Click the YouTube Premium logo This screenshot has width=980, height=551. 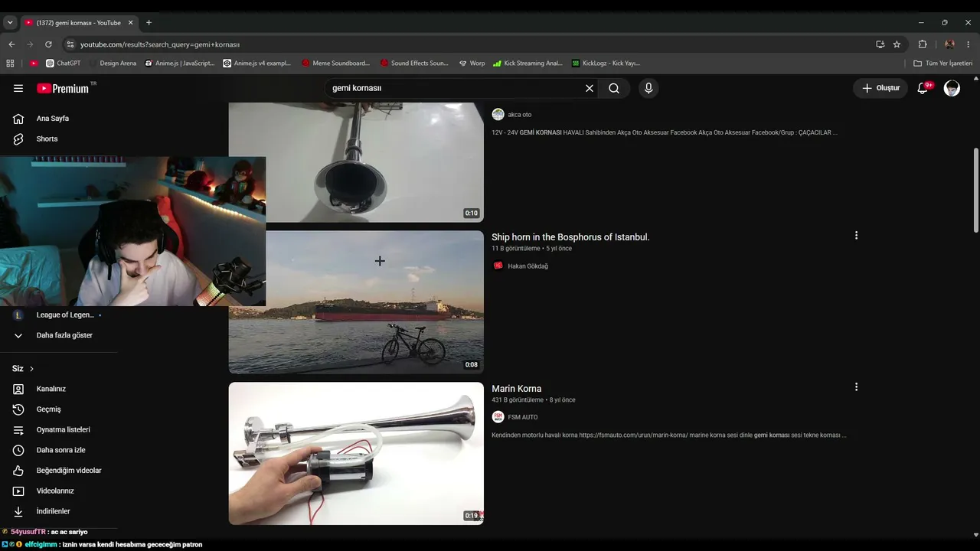click(x=63, y=88)
